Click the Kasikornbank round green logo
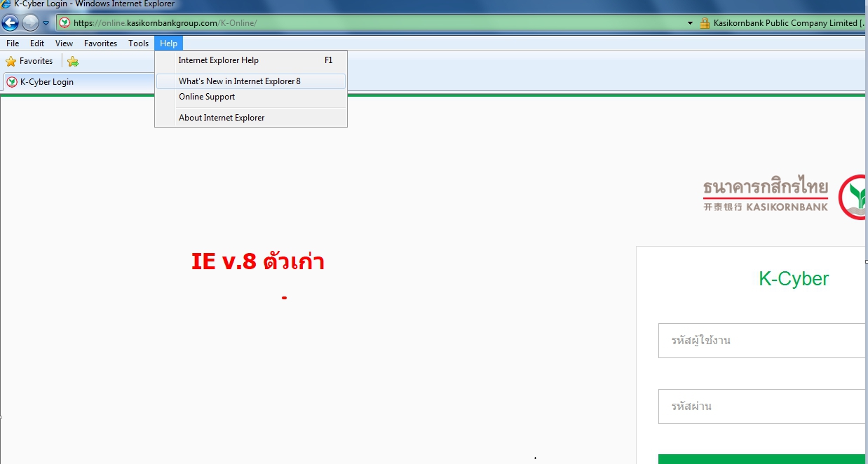Image resolution: width=868 pixels, height=464 pixels. (x=853, y=197)
